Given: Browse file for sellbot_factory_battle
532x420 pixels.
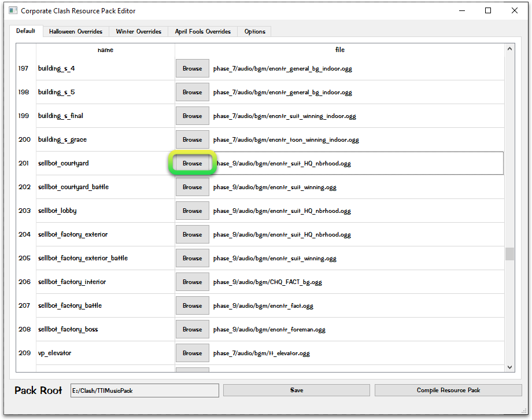Looking at the screenshot, I should 193,306.
